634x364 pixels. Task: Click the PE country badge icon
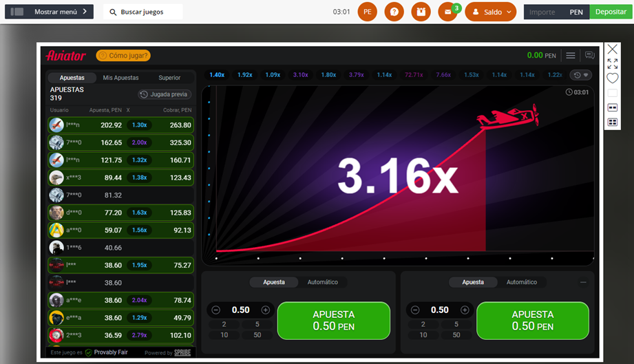[x=368, y=12]
